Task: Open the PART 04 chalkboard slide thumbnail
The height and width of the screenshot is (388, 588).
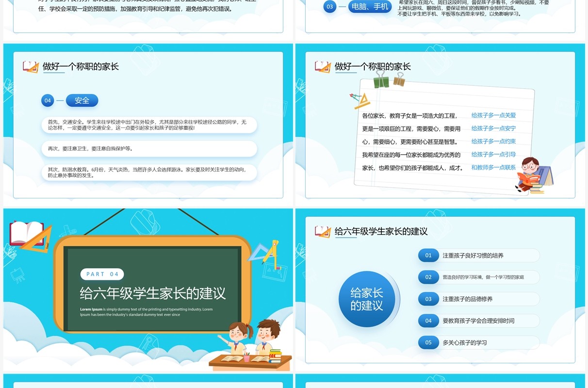Action: (x=148, y=290)
